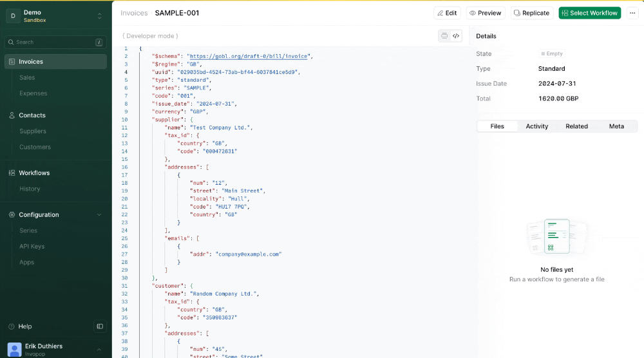
Task: Open the Meta tab
Action: [x=616, y=126]
